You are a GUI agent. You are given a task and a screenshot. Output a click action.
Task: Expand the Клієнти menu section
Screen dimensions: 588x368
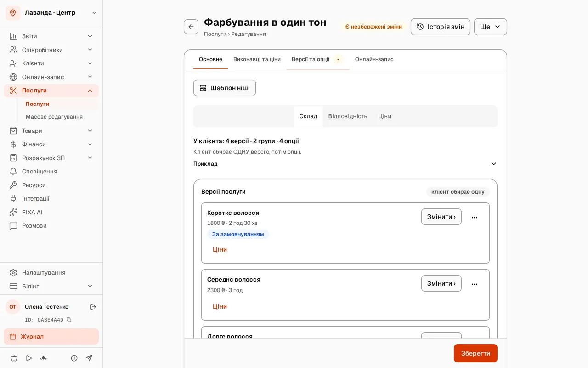[x=90, y=63]
